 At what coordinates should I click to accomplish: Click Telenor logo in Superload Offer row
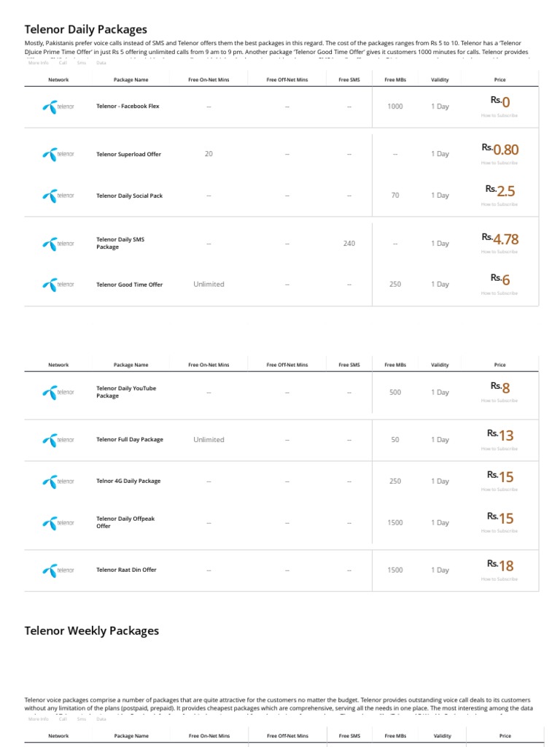click(58, 154)
